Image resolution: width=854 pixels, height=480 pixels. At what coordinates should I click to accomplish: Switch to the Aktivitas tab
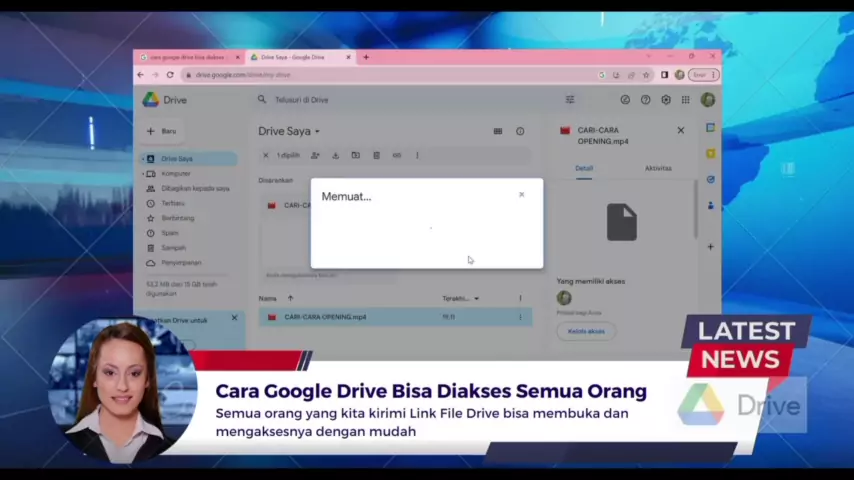pos(658,168)
